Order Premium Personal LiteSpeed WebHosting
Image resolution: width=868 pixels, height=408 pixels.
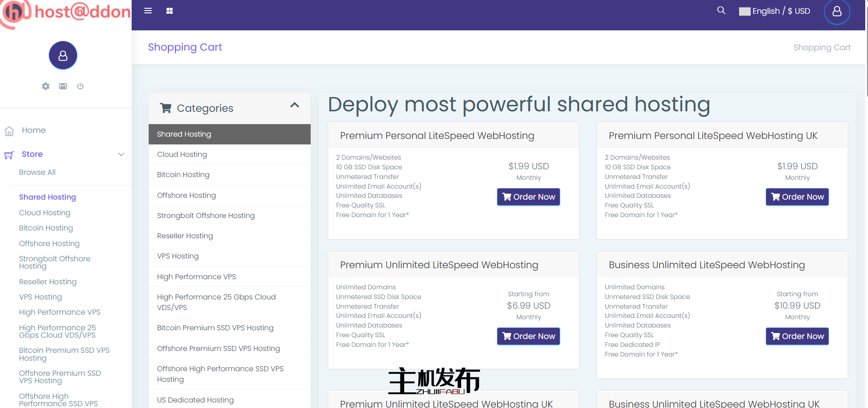coord(528,197)
